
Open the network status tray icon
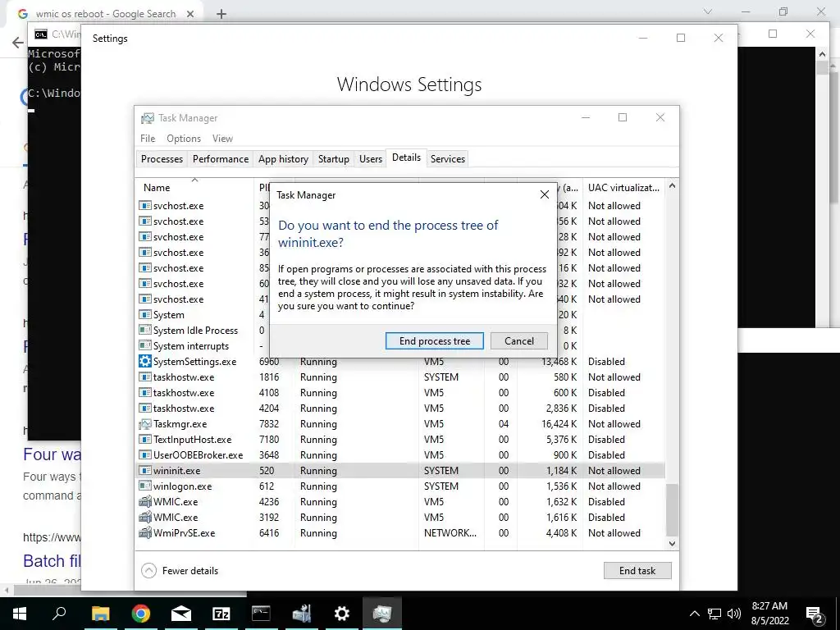click(714, 614)
